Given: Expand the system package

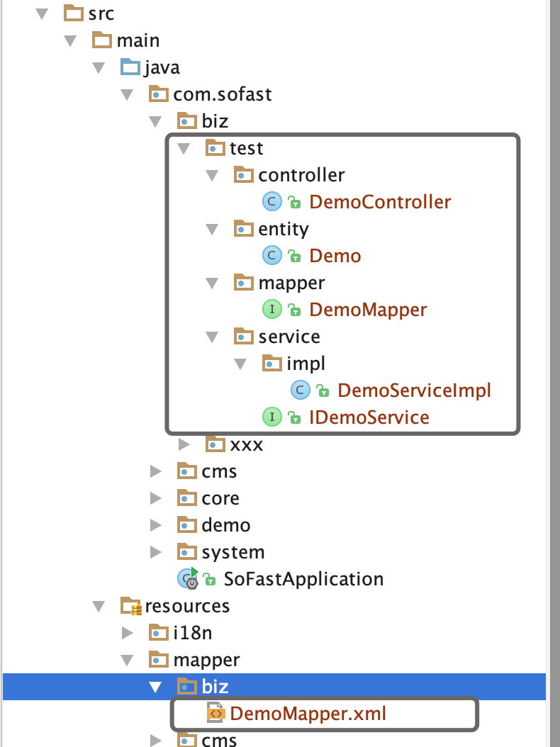Looking at the screenshot, I should [156, 552].
